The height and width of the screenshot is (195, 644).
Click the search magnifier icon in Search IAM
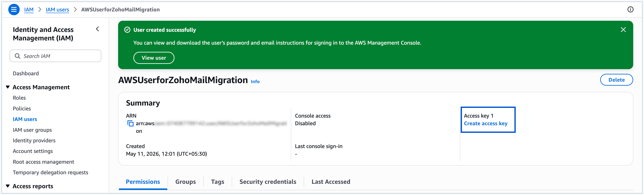(x=18, y=56)
